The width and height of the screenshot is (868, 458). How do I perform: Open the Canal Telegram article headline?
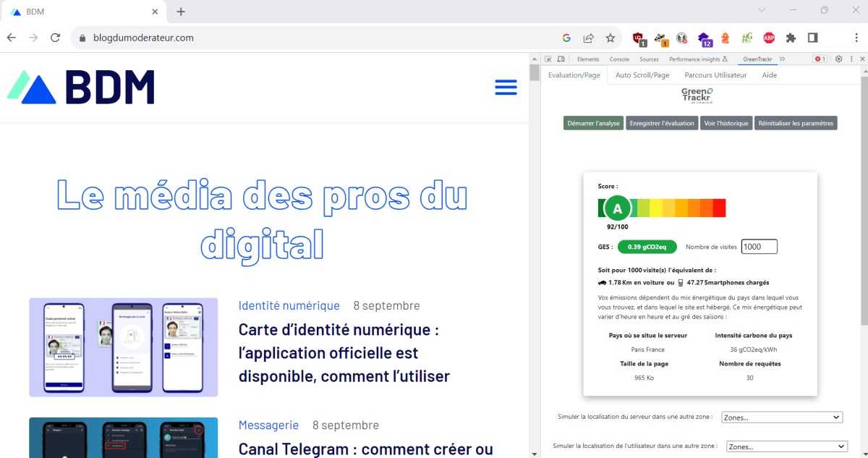tap(366, 449)
